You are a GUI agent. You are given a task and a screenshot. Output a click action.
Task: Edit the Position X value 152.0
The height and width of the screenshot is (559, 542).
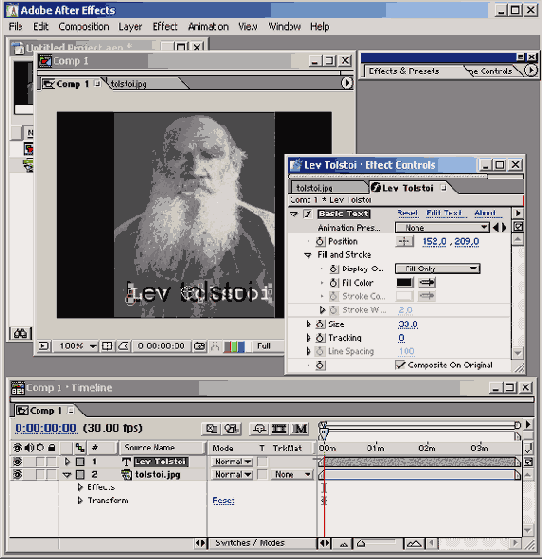click(x=434, y=242)
